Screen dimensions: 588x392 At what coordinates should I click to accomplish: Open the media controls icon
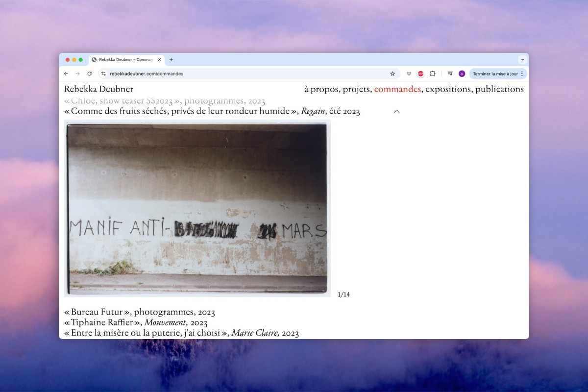(450, 73)
